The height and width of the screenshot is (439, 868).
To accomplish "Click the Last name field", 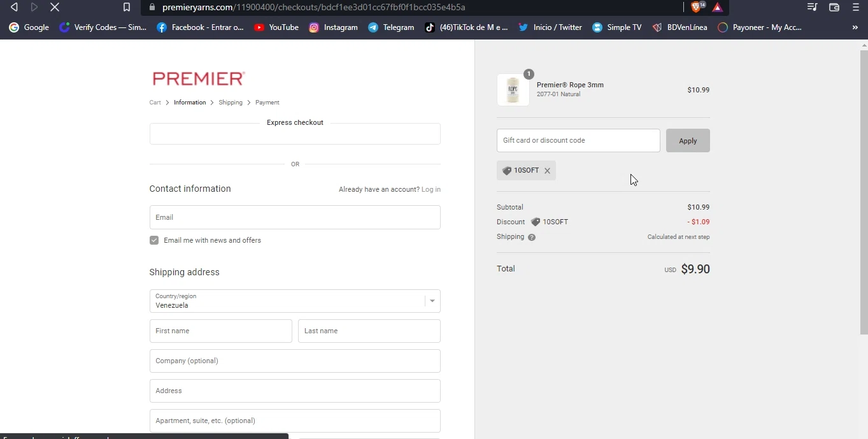I will point(369,331).
